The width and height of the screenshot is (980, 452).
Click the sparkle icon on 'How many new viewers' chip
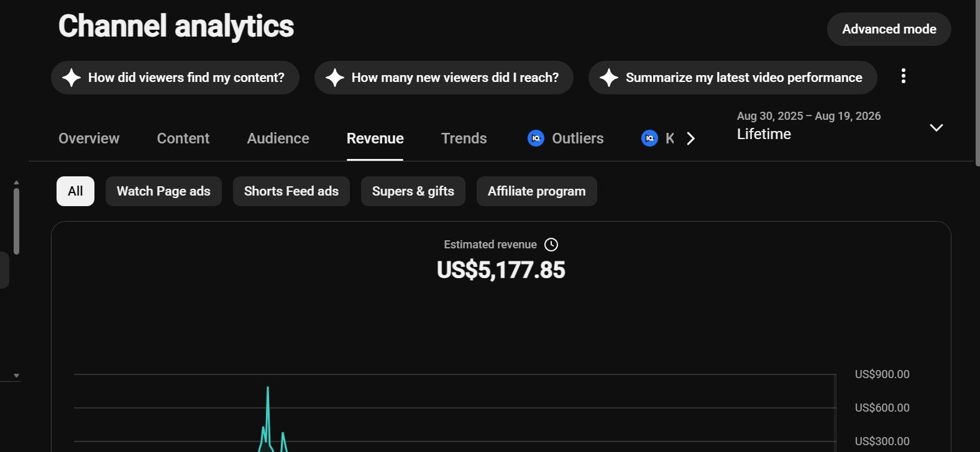(x=335, y=78)
